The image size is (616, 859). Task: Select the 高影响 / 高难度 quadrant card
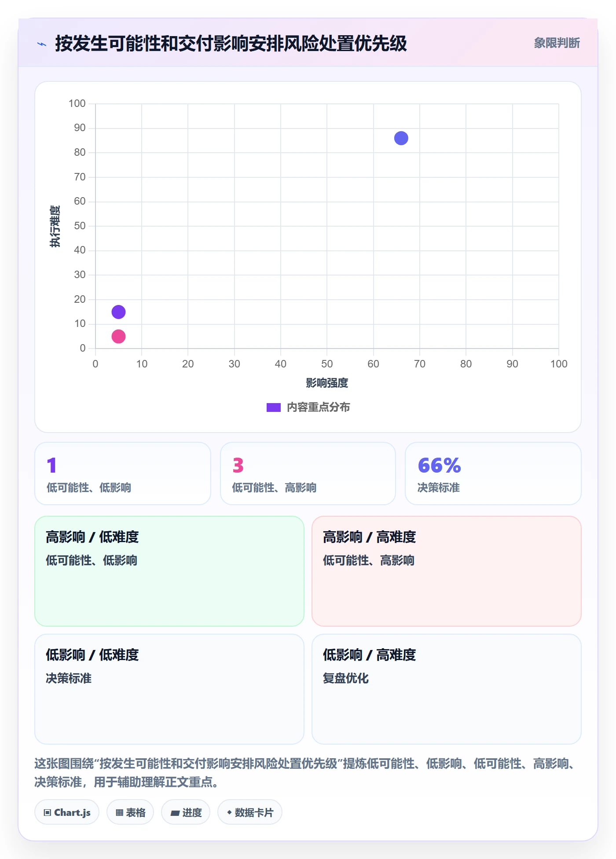447,571
